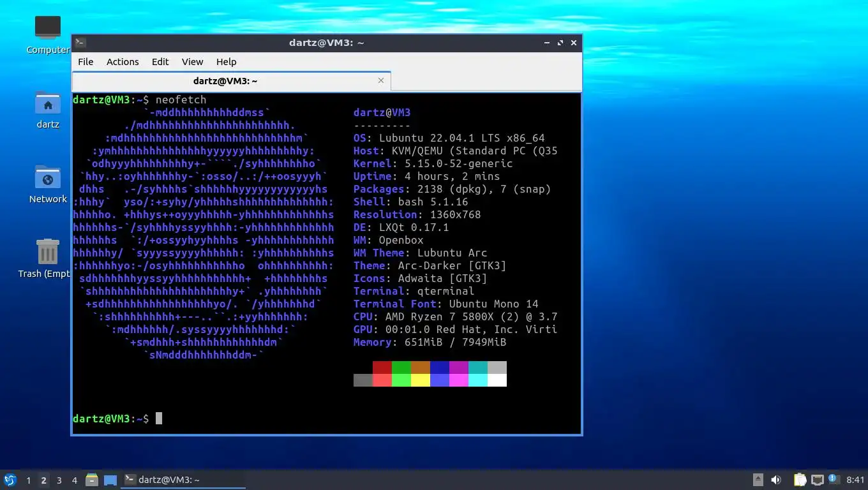
Task: Close the qterminal window
Action: click(x=574, y=43)
